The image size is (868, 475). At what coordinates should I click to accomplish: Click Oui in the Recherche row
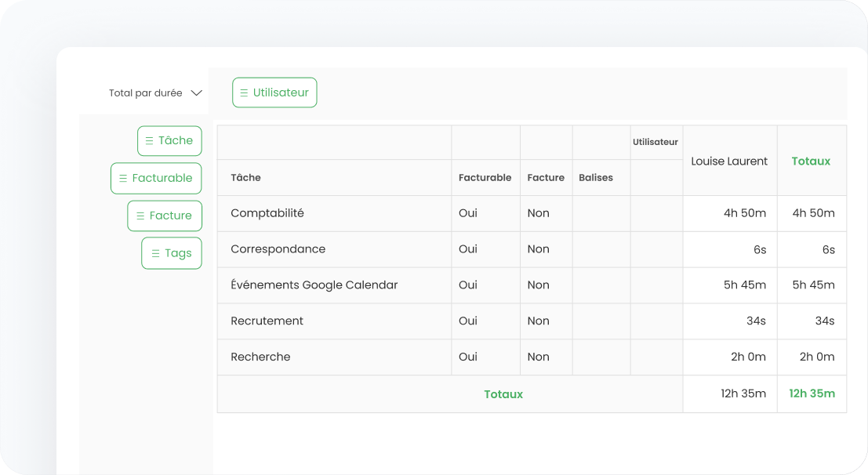(x=468, y=357)
